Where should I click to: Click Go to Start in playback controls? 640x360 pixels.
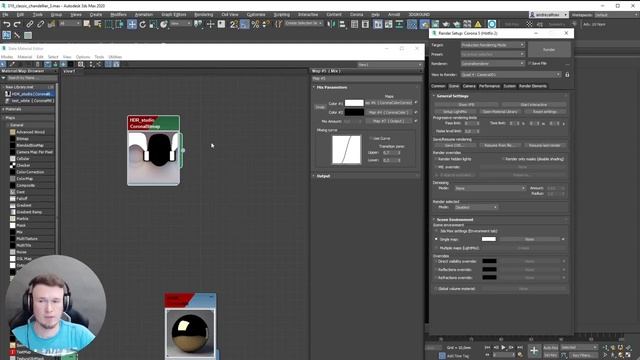click(x=487, y=347)
